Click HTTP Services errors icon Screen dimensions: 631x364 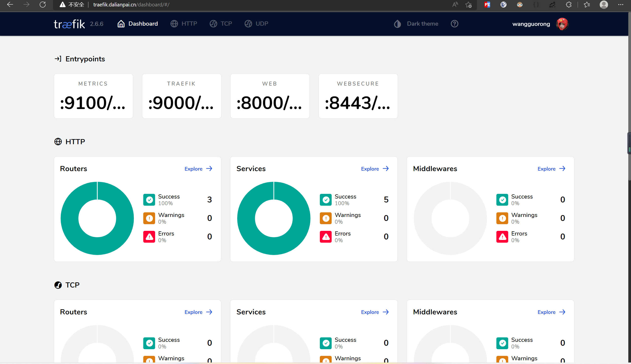(x=326, y=237)
